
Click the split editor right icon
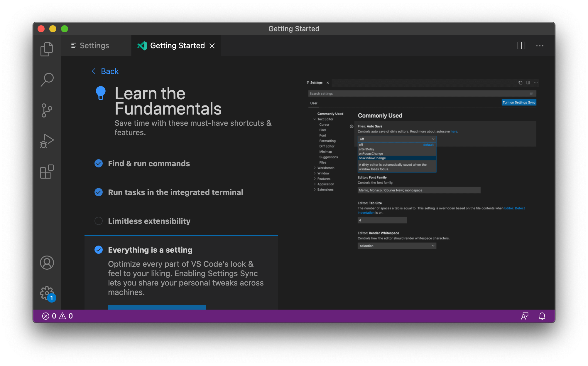(x=521, y=46)
